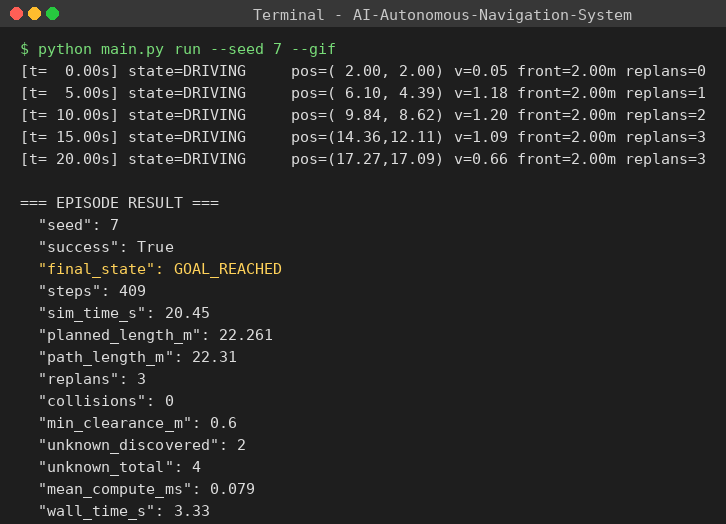This screenshot has width=726, height=524.
Task: Click the highlighted final_state GOAL_REACHED line
Action: coord(160,269)
